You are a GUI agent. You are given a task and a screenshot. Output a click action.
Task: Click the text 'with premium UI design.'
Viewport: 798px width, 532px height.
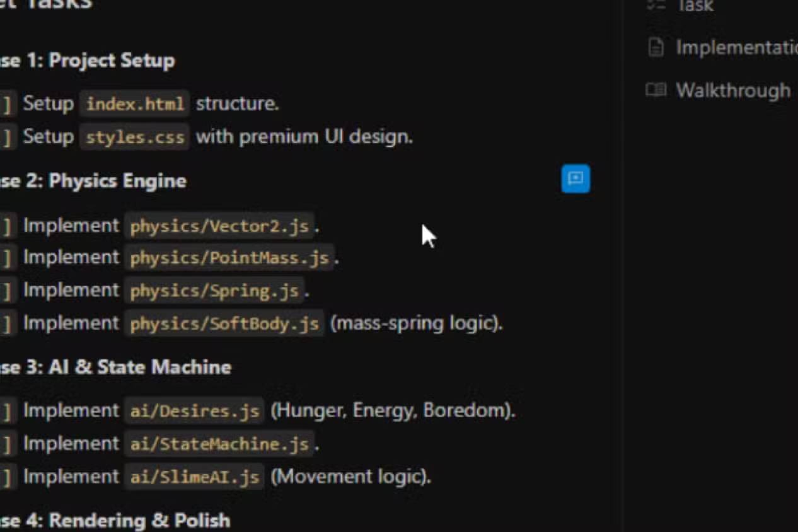(x=304, y=136)
